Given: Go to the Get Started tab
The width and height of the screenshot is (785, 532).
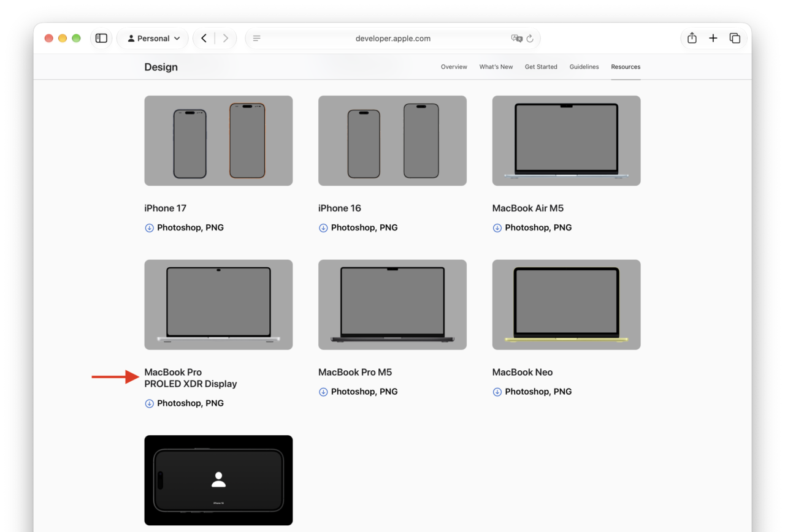Looking at the screenshot, I should coord(541,67).
